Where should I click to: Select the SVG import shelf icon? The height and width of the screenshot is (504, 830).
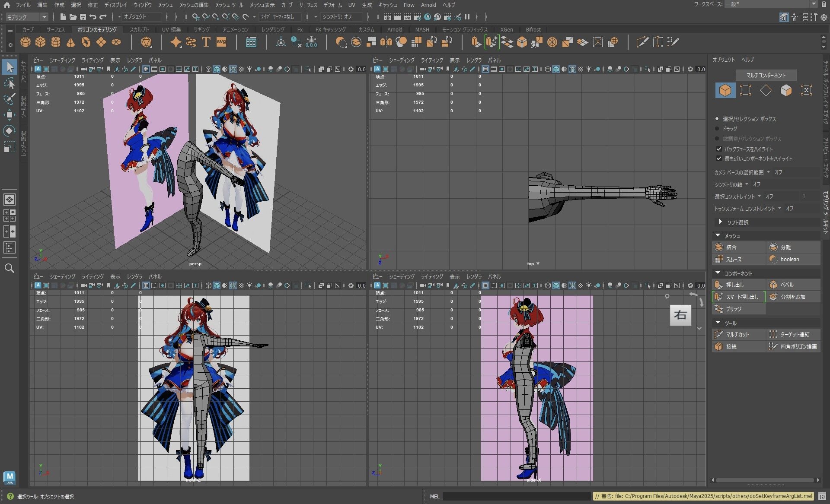221,42
